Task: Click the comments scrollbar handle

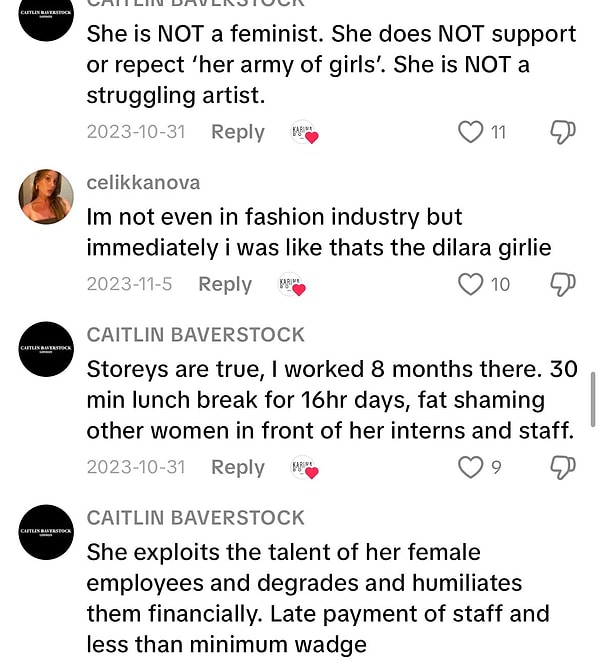Action: [x=593, y=399]
